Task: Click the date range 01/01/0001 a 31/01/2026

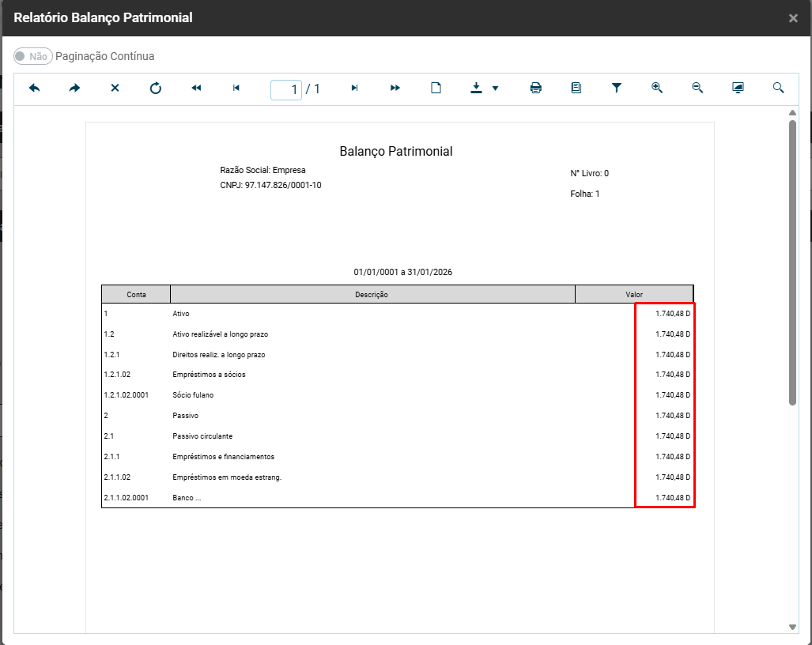Action: pyautogui.click(x=403, y=272)
